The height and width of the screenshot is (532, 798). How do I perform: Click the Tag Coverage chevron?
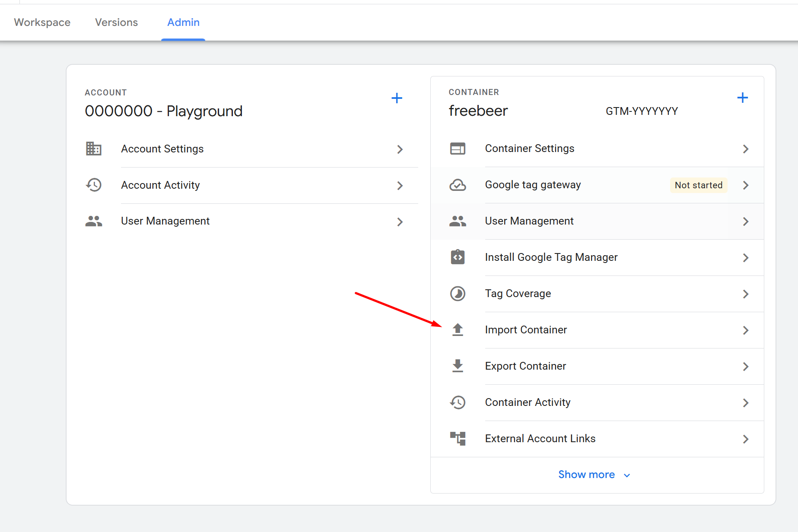tap(746, 294)
